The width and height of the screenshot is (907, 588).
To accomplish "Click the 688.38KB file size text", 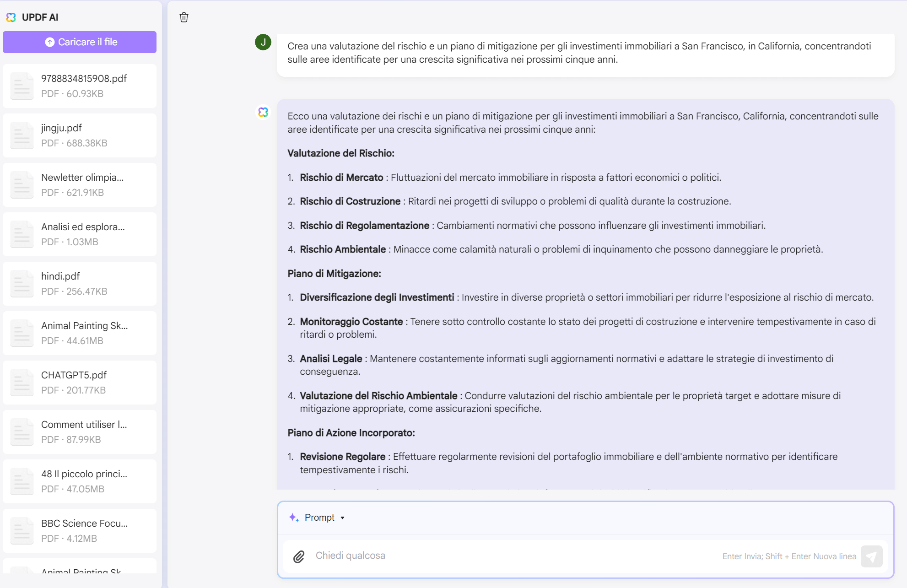I will point(87,143).
